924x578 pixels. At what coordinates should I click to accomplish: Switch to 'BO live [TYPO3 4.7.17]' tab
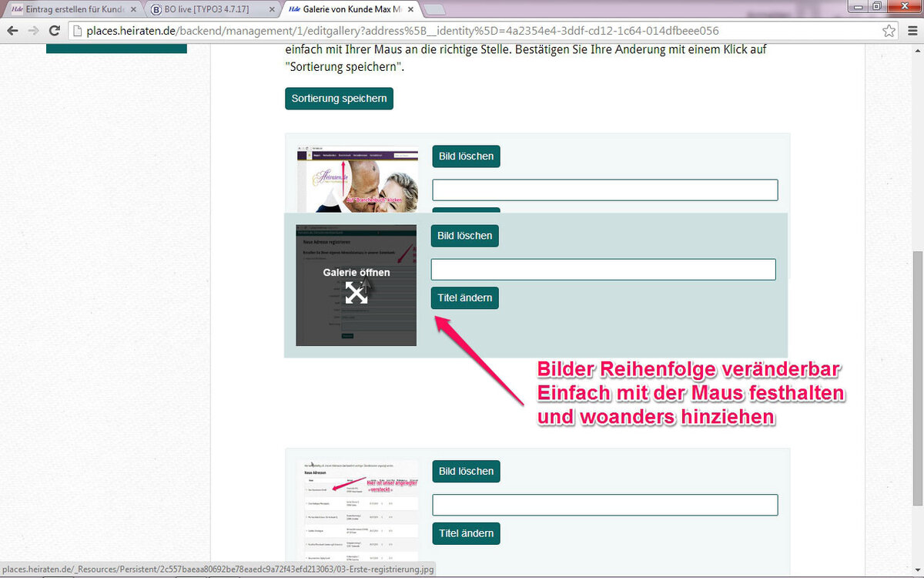208,10
